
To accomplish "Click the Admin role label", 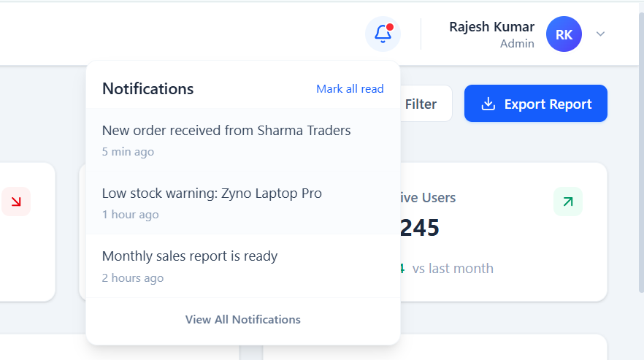I will [517, 44].
